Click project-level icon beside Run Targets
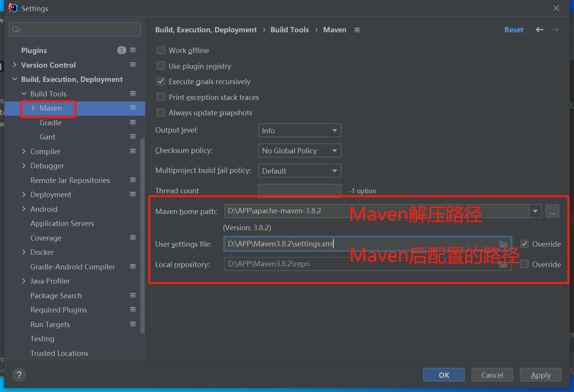 click(133, 324)
